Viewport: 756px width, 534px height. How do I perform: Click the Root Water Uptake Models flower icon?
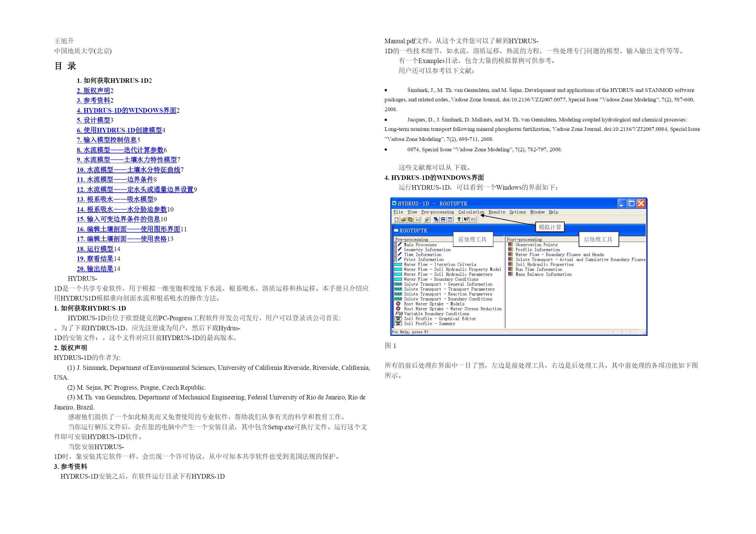398,304
